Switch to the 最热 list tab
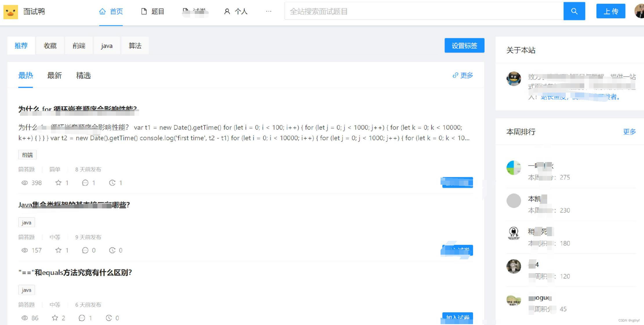 click(26, 76)
